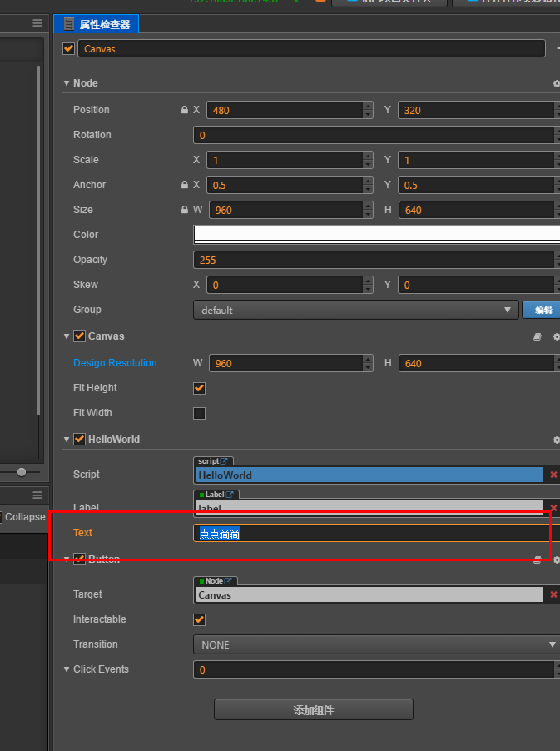Open the upper left panel hamburger menu
The height and width of the screenshot is (751, 560).
click(x=37, y=23)
